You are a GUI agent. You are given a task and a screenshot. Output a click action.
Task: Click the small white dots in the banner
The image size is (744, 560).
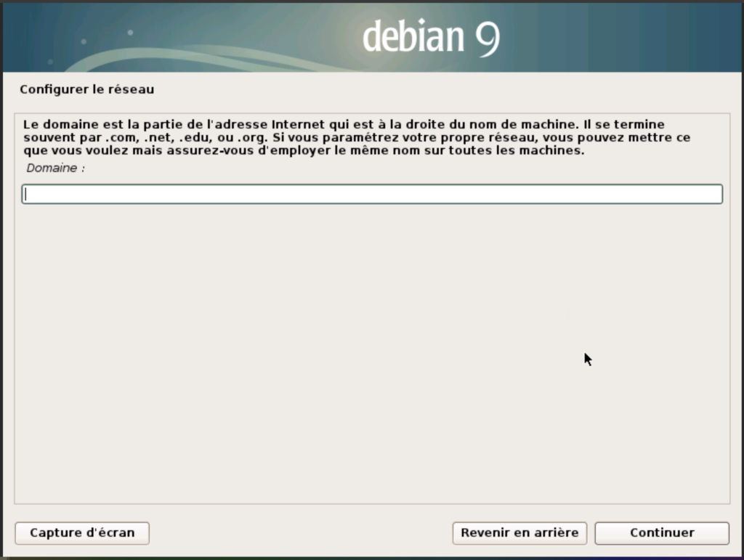click(x=130, y=33)
